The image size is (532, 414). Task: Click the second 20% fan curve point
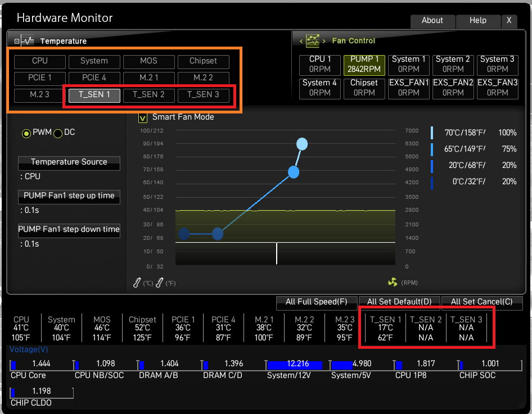[x=218, y=234]
